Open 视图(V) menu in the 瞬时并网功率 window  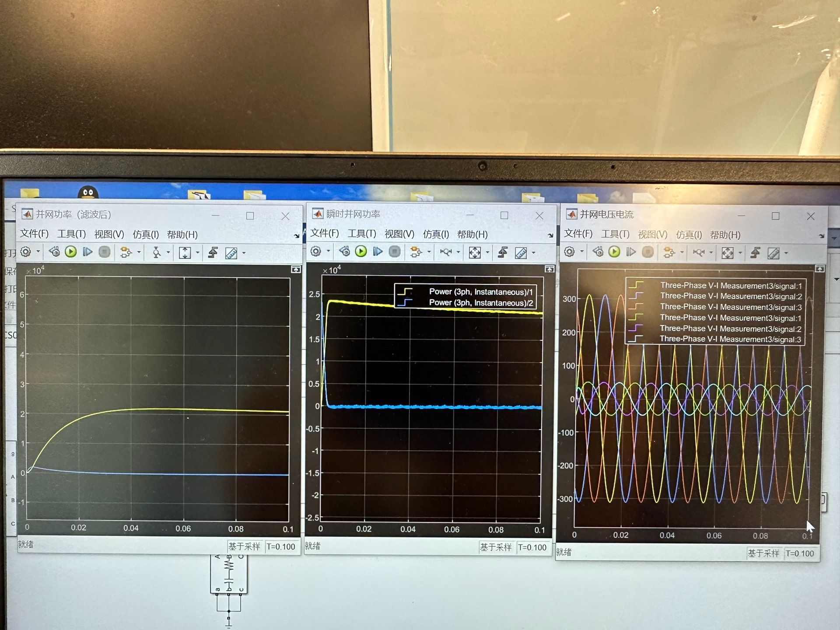tap(399, 234)
